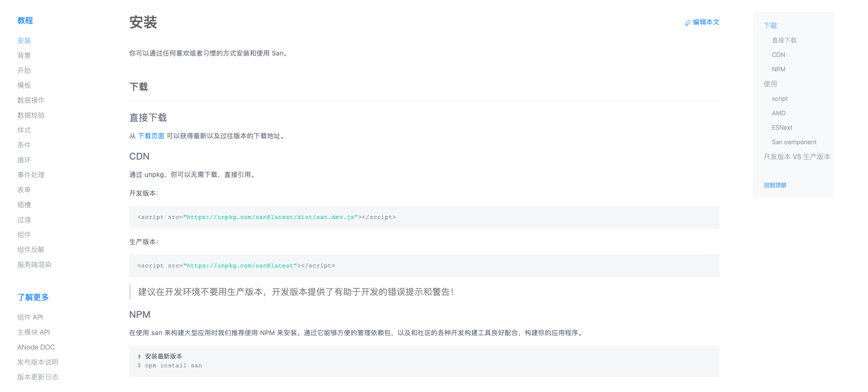The image size is (868, 392).
Task: Go to 开始 in the sidebar
Action: (24, 70)
